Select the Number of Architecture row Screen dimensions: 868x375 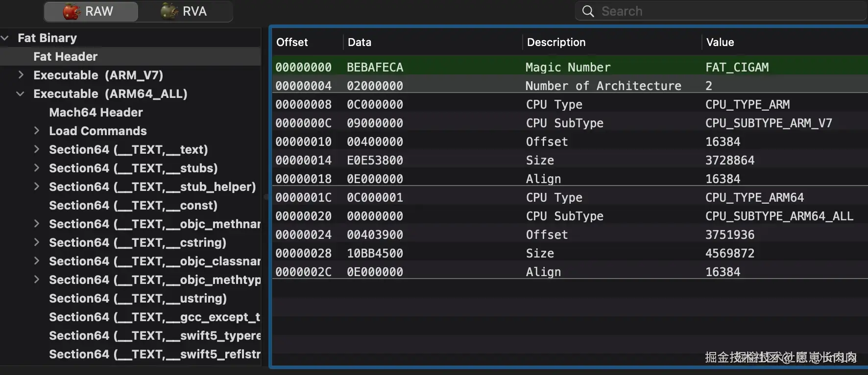(x=570, y=86)
